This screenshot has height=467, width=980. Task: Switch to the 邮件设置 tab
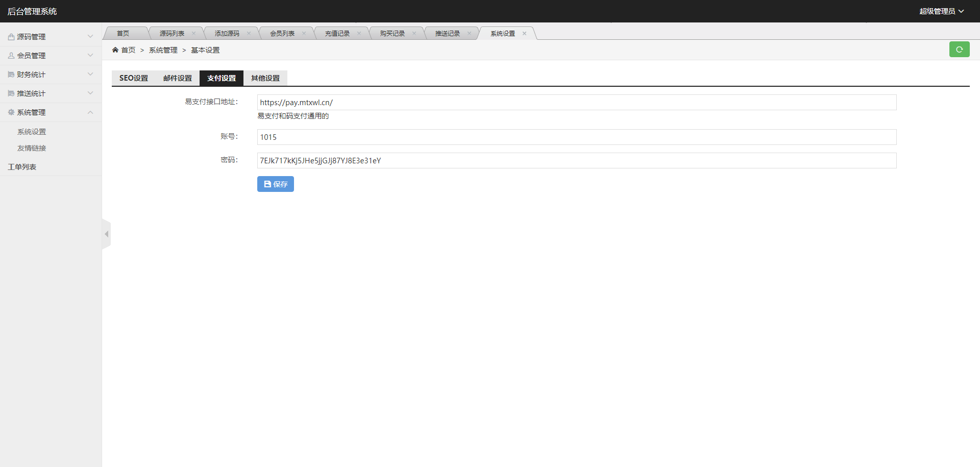click(x=178, y=78)
